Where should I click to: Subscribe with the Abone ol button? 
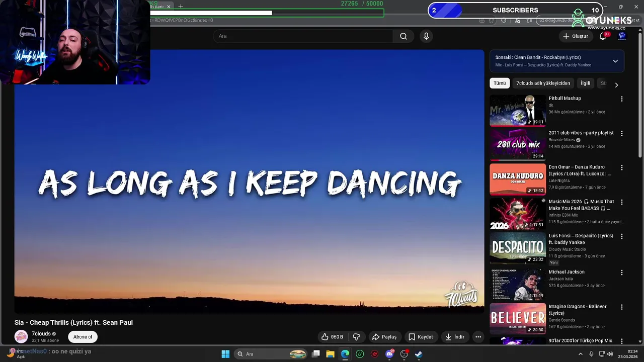tap(83, 337)
